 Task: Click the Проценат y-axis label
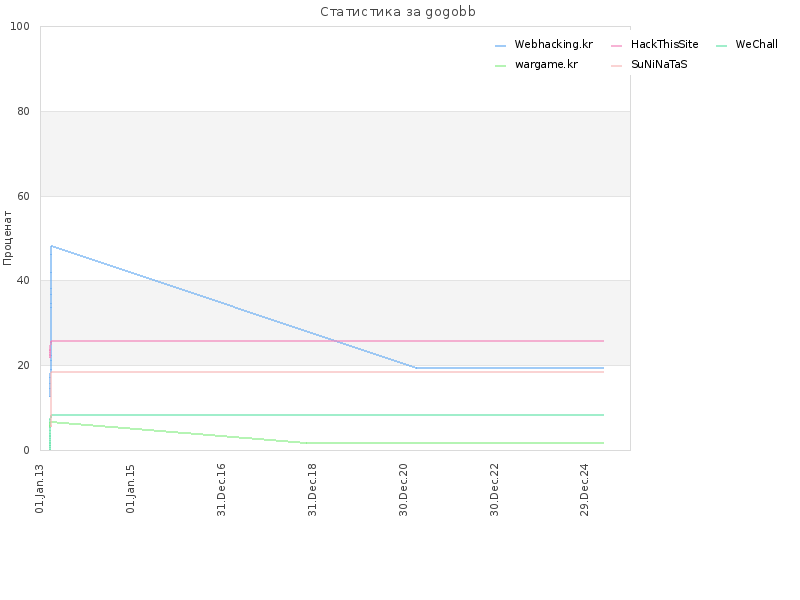[7, 238]
